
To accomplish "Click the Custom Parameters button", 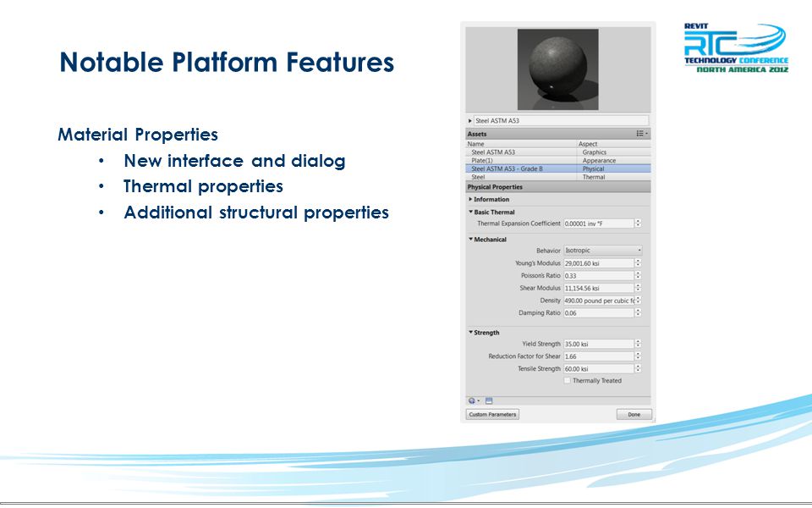I will coord(492,415).
